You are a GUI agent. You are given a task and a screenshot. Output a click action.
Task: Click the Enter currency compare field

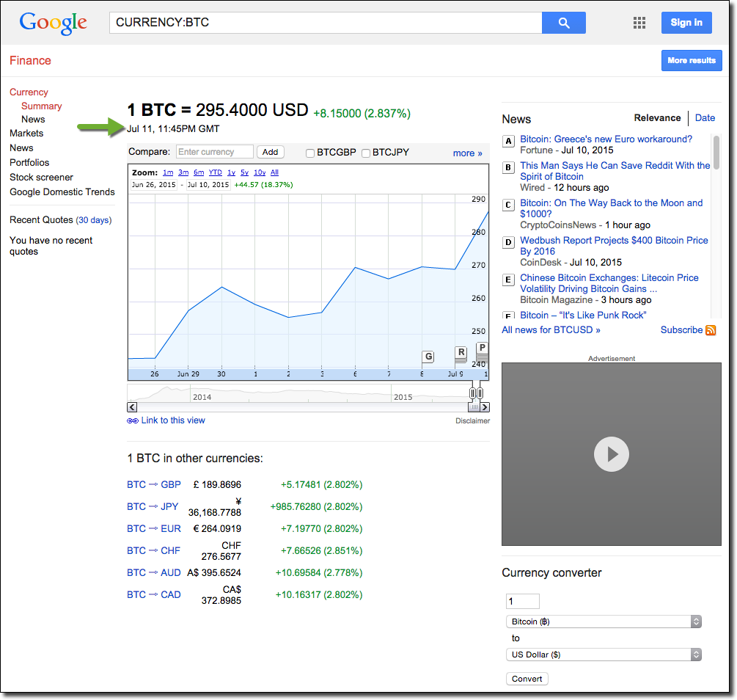click(214, 152)
